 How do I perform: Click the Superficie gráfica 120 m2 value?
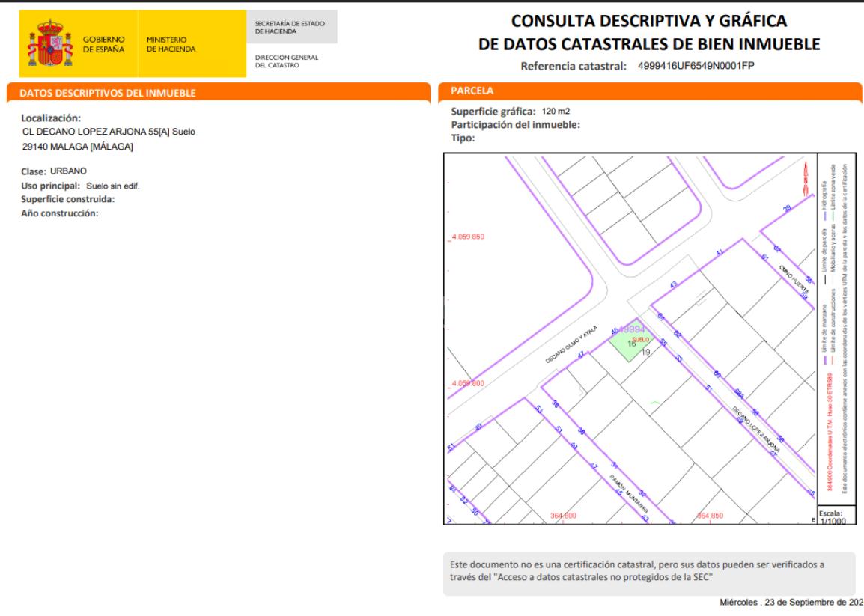(556, 111)
